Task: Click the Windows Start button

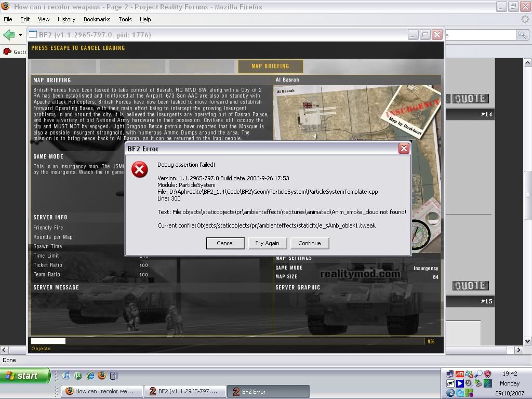Action: point(25,376)
